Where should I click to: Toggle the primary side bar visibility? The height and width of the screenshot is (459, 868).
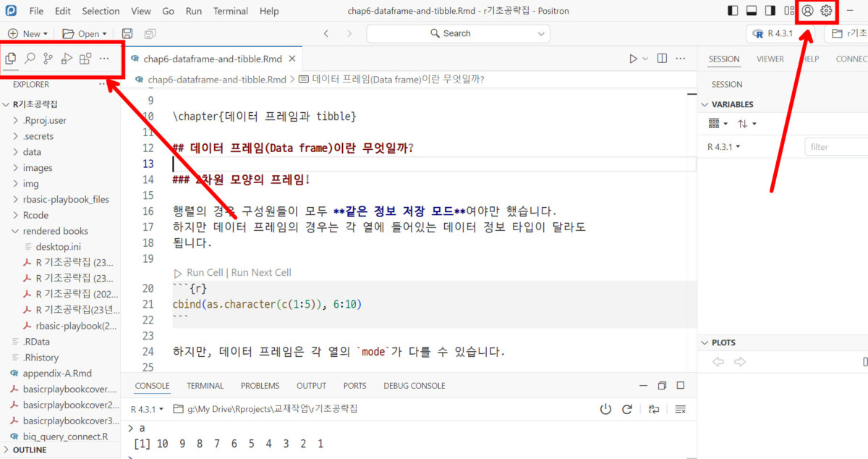coord(733,11)
